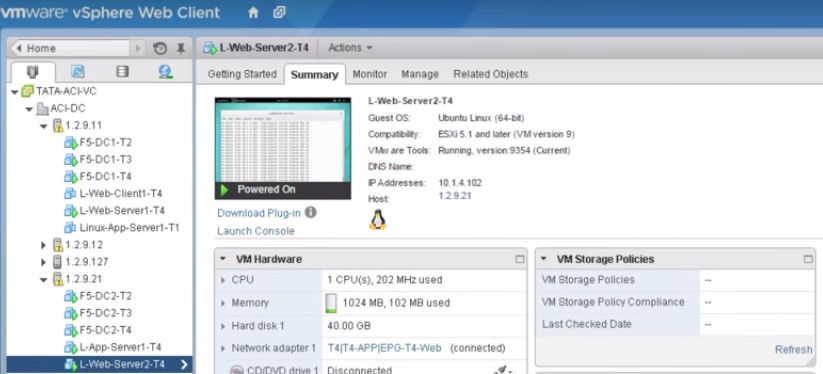The width and height of the screenshot is (823, 374).
Task: Click the selected L-Web-Server2-T4 row arrow
Action: pyautogui.click(x=184, y=364)
